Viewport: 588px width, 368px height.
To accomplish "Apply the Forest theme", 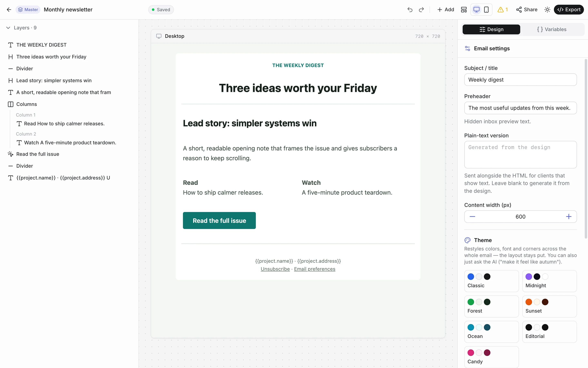I will (x=491, y=306).
